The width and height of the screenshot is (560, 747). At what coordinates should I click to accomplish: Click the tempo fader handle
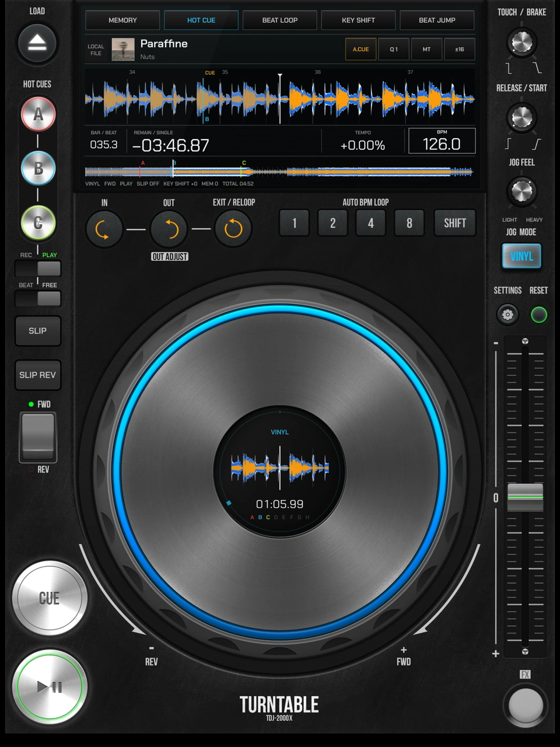(525, 497)
